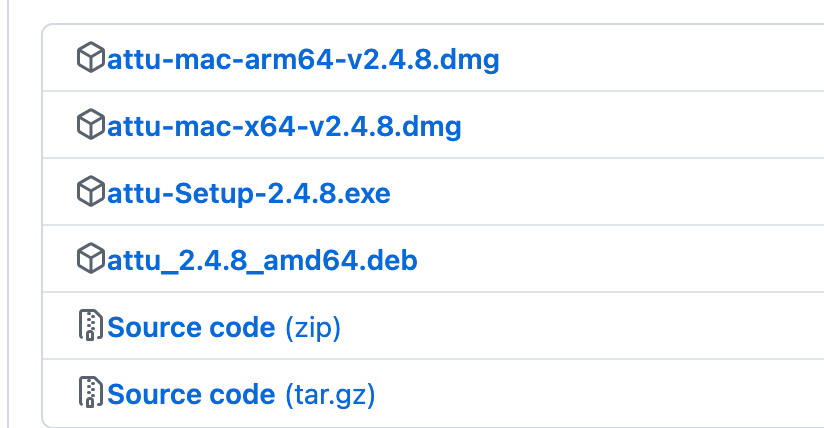Download the attu-Setup-2.4.8.exe installer

point(248,193)
